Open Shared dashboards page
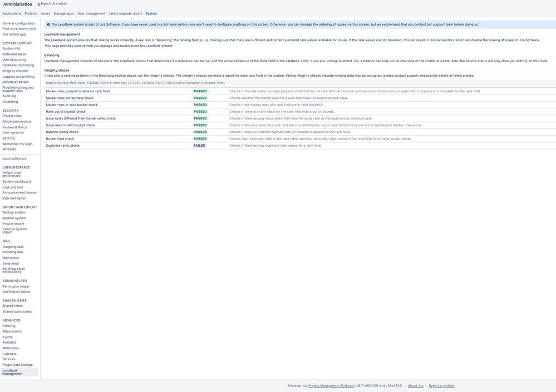 17,311
